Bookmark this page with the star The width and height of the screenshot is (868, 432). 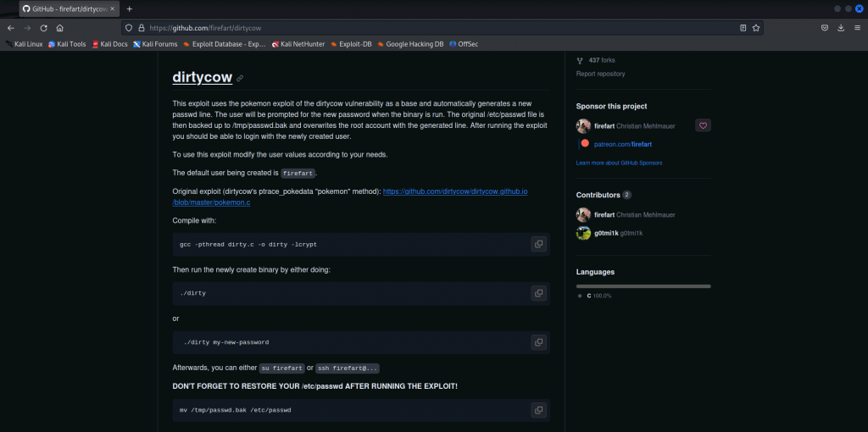[x=755, y=28]
